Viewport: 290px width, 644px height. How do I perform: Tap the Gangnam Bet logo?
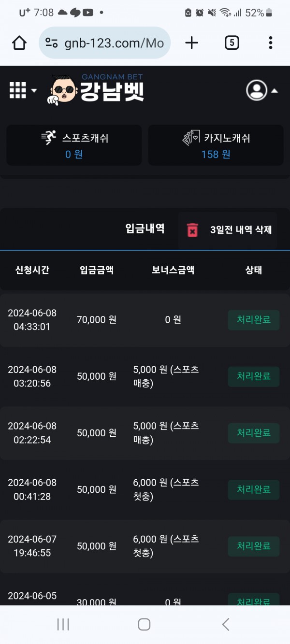pyautogui.click(x=97, y=90)
